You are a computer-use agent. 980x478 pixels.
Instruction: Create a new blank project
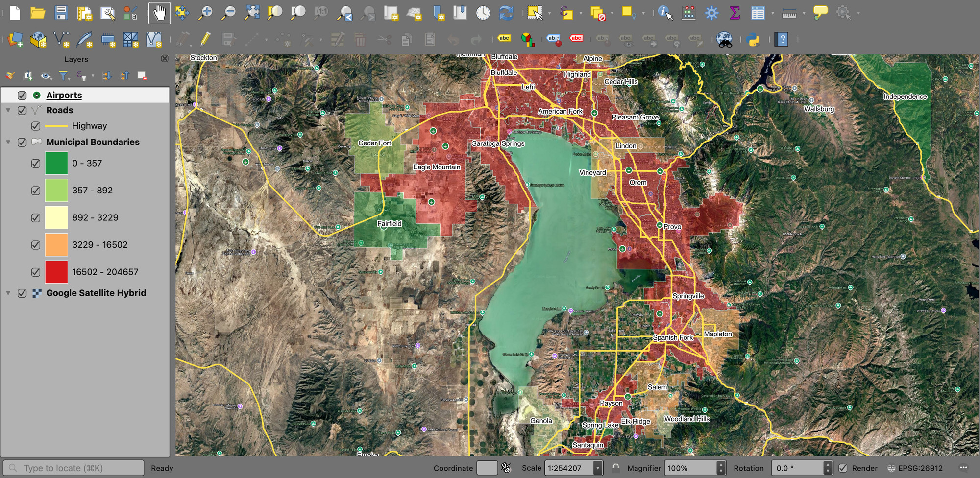15,13
